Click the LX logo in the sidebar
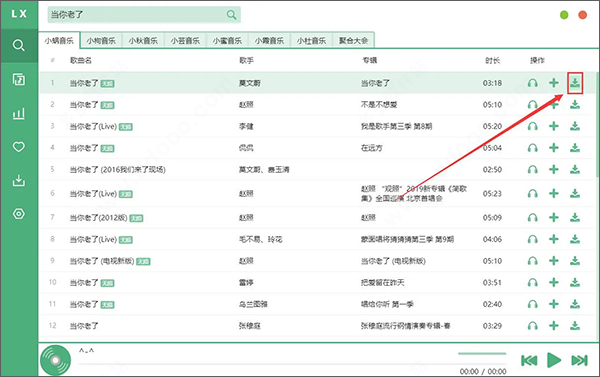Screen dimensions: 600x377 [19, 14]
